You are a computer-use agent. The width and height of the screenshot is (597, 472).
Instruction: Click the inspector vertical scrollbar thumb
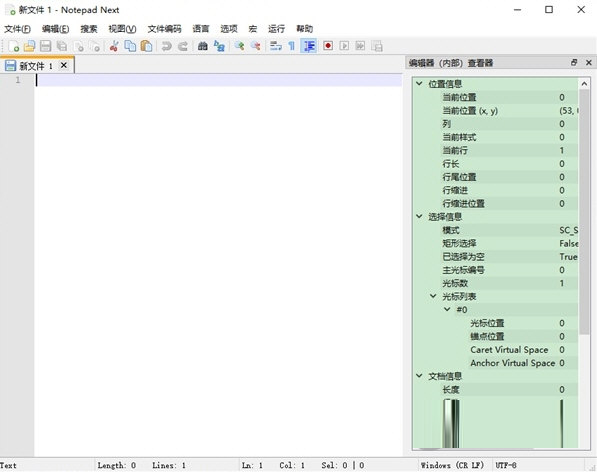[584, 212]
